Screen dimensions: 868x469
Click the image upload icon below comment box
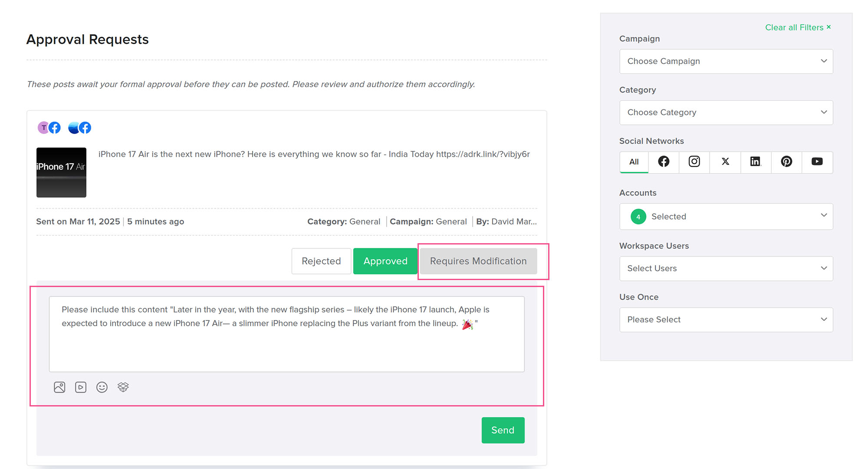coord(59,387)
